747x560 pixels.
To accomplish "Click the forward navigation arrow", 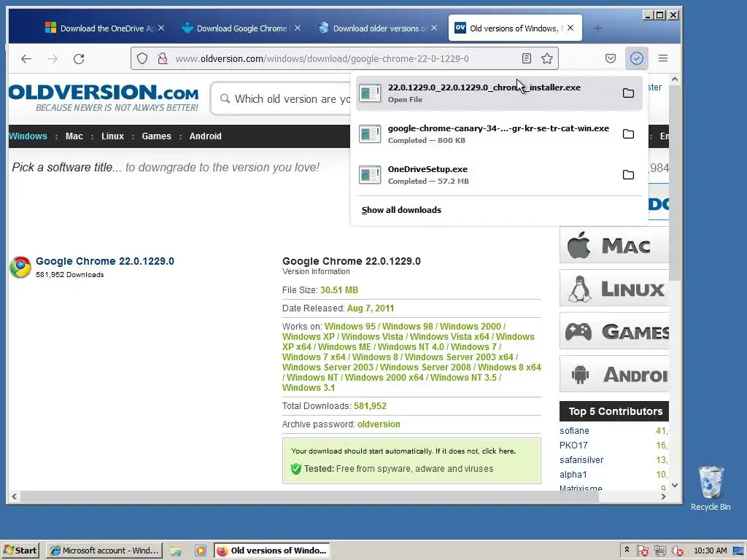I will point(53,58).
